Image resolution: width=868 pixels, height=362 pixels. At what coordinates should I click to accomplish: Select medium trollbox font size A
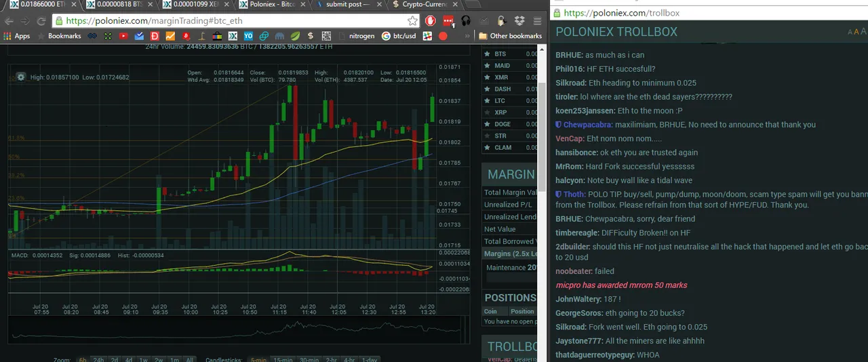(x=856, y=31)
